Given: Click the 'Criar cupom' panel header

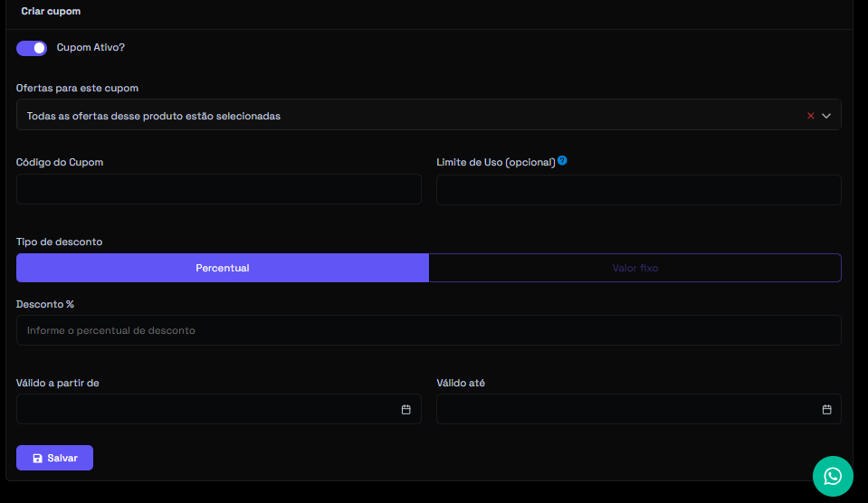Looking at the screenshot, I should (51, 11).
